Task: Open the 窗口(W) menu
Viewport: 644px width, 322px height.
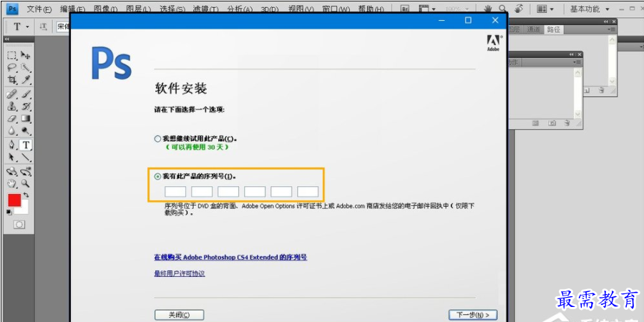Action: tap(336, 9)
